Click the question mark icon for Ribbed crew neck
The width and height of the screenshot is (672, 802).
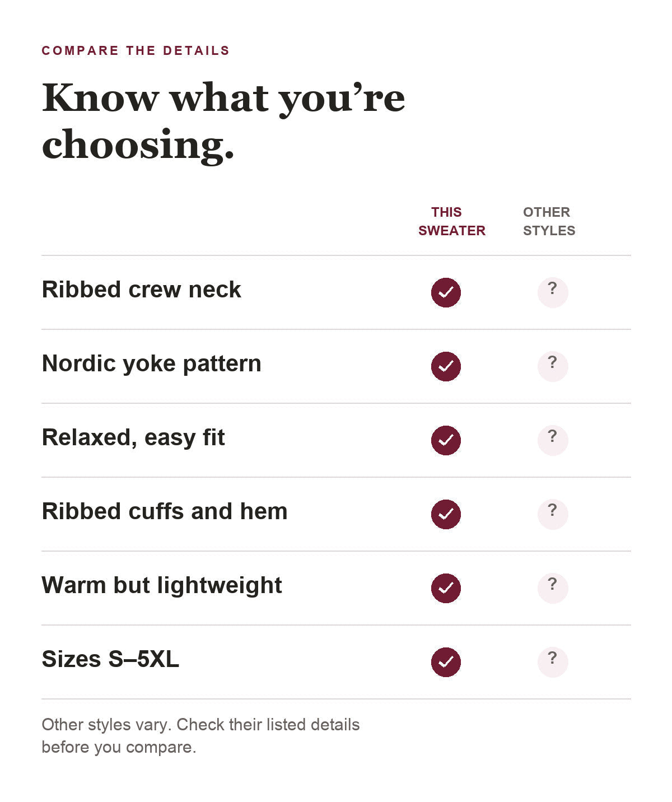(x=553, y=292)
